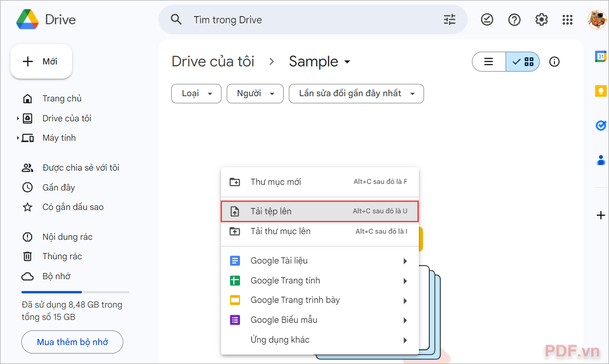Click the Tìm trong Drive search field
The height and width of the screenshot is (364, 609).
point(313,19)
